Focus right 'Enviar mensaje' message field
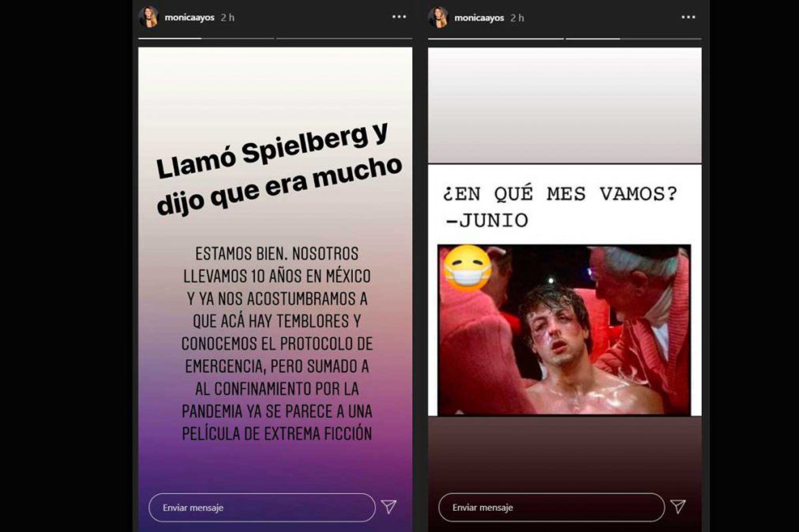 pos(551,508)
